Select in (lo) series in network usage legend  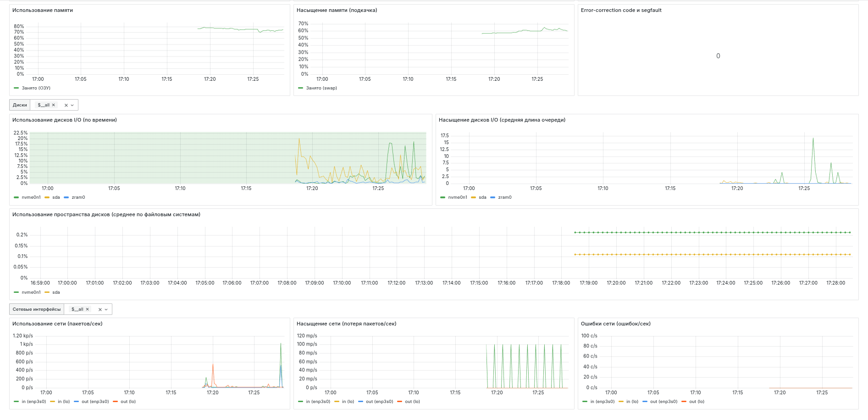pos(64,402)
